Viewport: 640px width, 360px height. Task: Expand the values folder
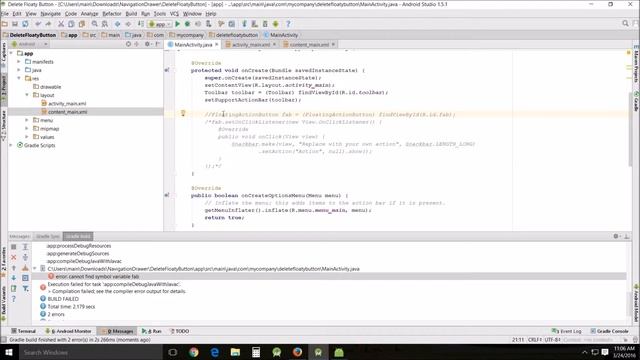point(27,137)
